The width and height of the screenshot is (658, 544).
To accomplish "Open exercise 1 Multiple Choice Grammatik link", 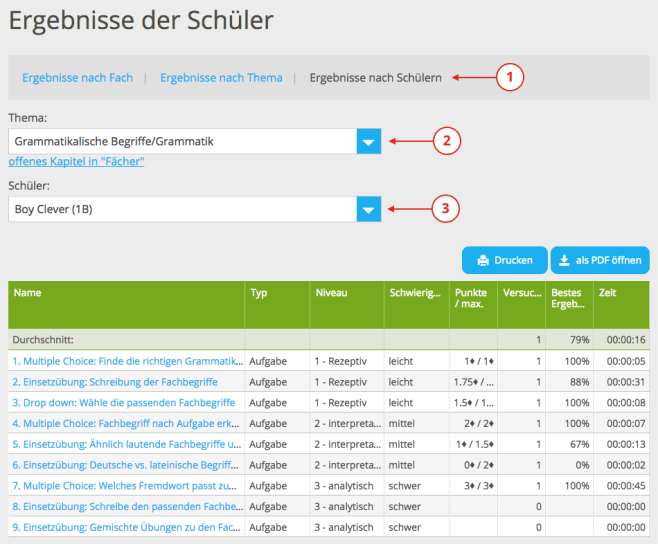I will point(126,361).
